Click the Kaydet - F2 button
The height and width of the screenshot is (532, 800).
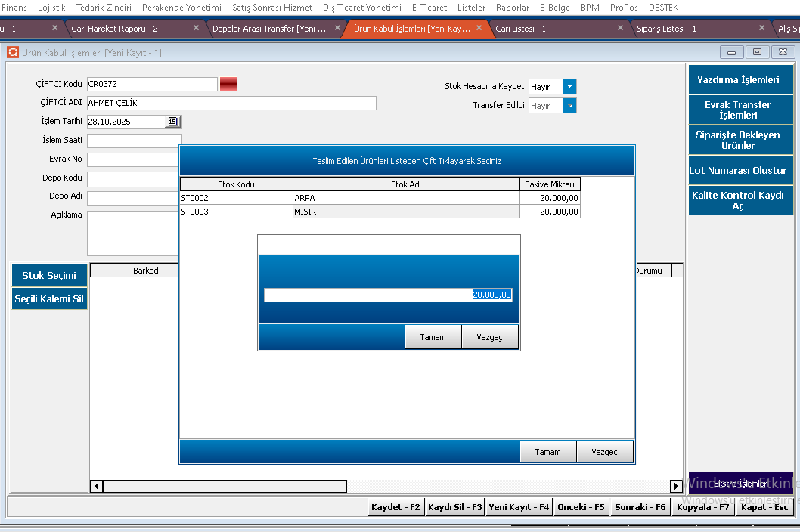click(x=395, y=507)
